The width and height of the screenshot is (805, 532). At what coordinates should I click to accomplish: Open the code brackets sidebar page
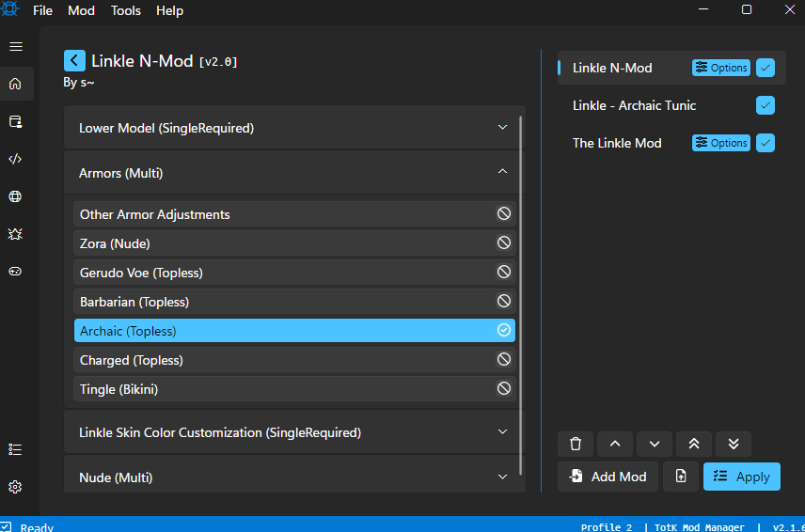[15, 159]
